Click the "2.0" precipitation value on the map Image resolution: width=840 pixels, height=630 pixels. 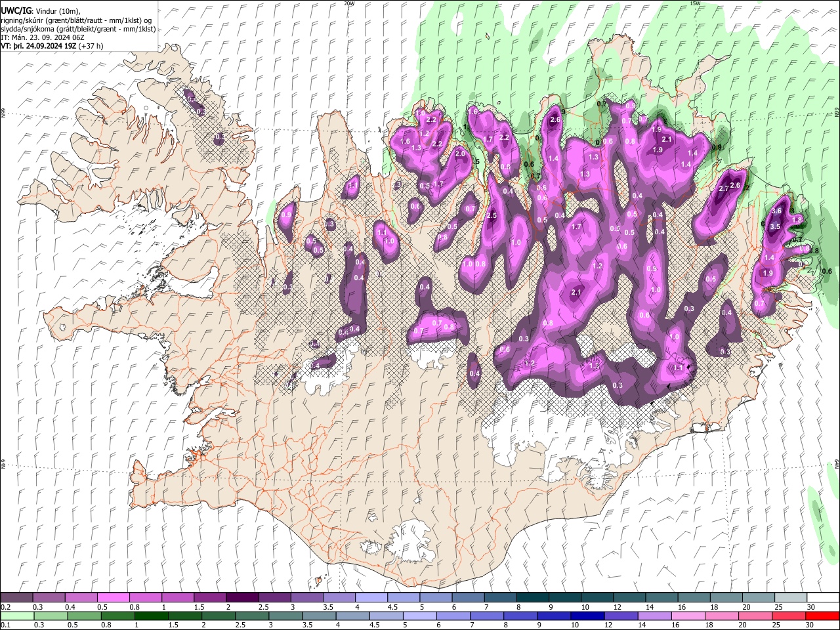(460, 154)
